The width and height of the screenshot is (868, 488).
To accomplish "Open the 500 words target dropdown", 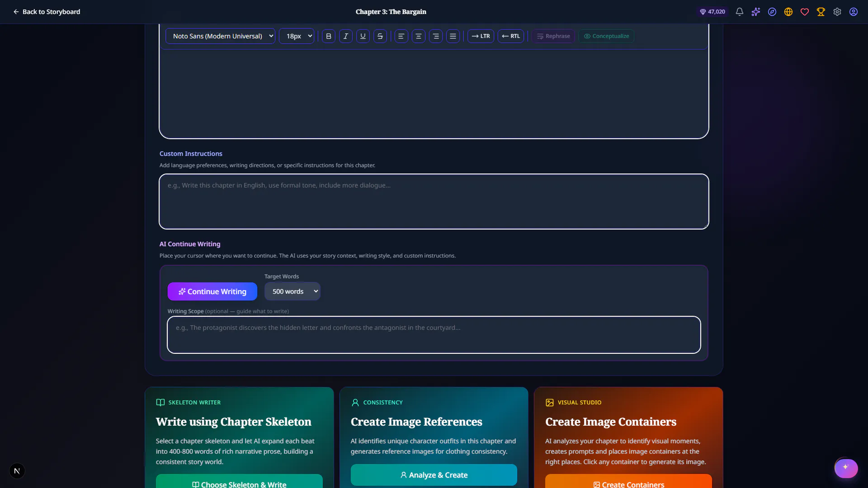I will (292, 291).
